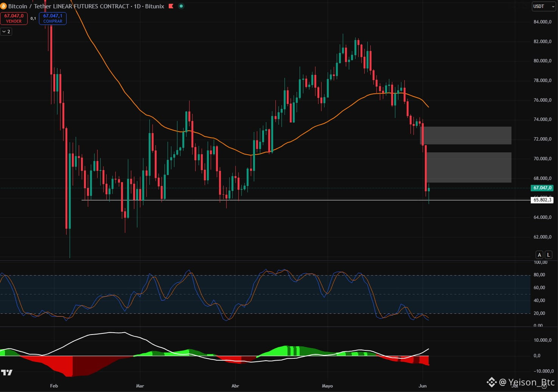Click the red VENDER sell button
Image resolution: width=558 pixels, height=392 pixels.
[x=14, y=18]
